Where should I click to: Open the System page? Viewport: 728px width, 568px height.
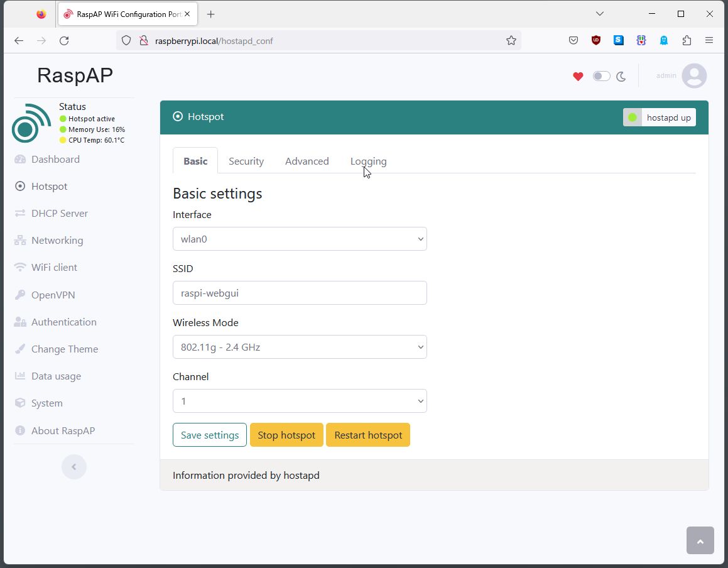tap(46, 403)
